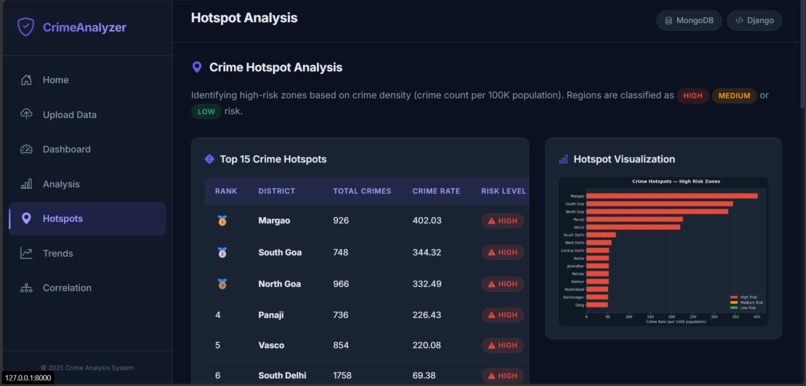Click the Hotspot Visualization bar chart image
The width and height of the screenshot is (806, 386).
pos(663,251)
